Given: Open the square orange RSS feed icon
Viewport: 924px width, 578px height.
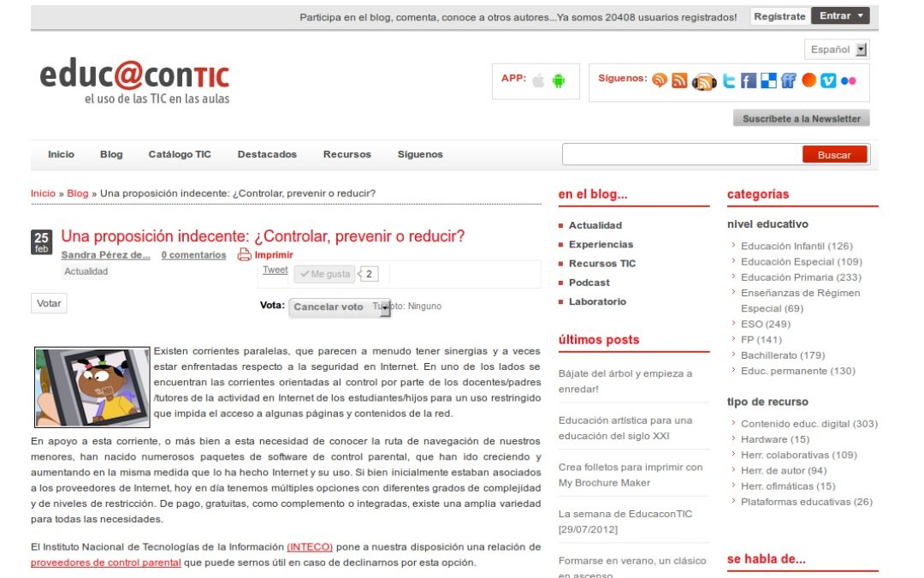Looking at the screenshot, I should (679, 80).
